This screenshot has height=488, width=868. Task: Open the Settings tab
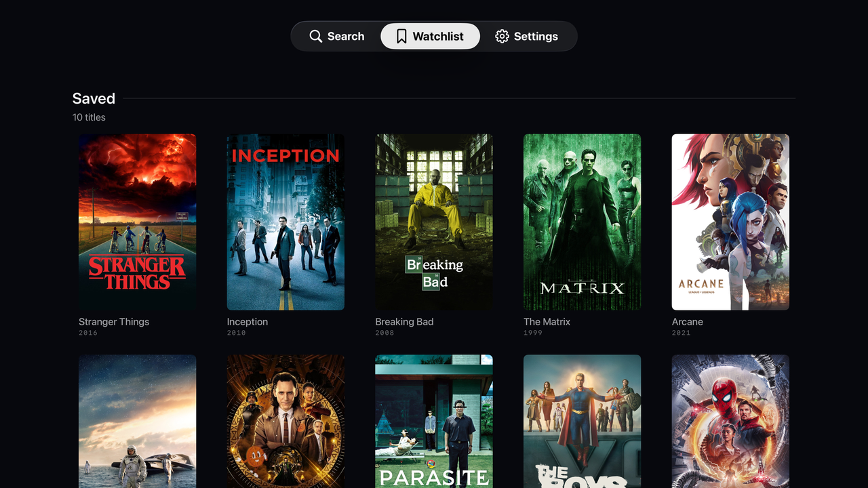[527, 37]
